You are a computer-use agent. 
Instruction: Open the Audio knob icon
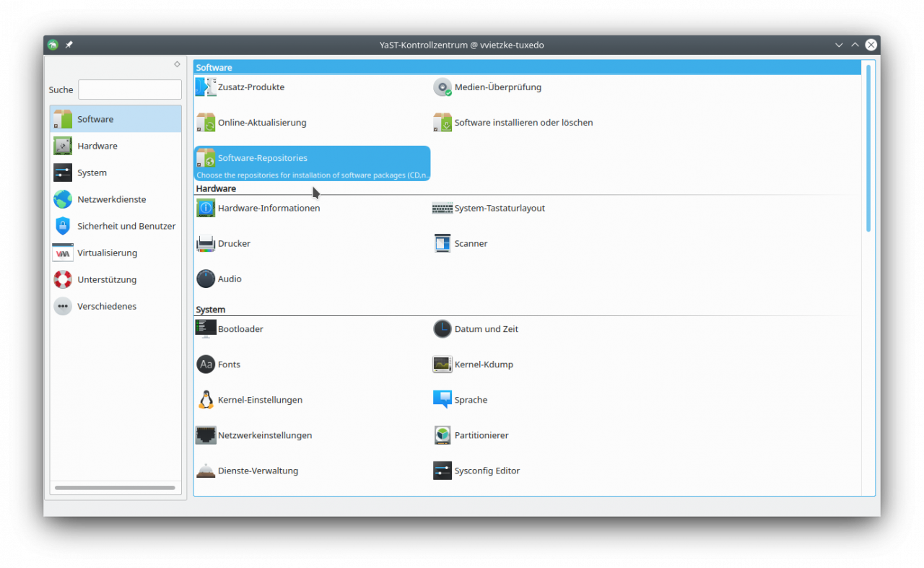coord(206,279)
